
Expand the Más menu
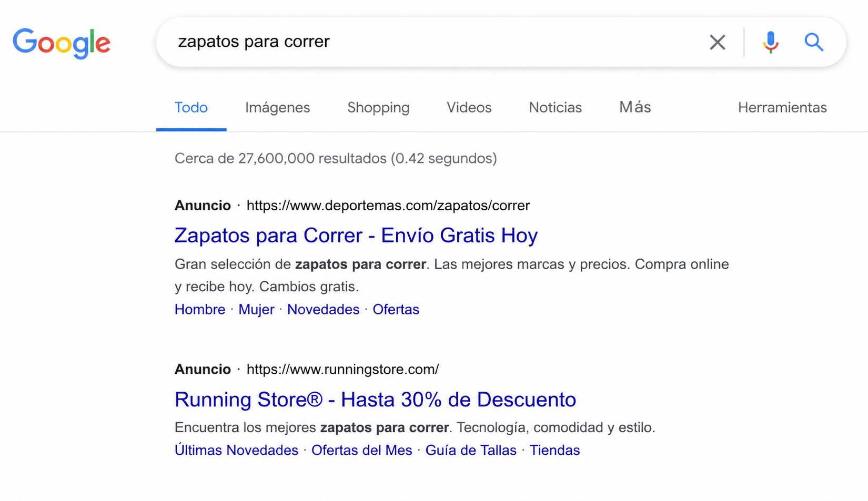[635, 107]
